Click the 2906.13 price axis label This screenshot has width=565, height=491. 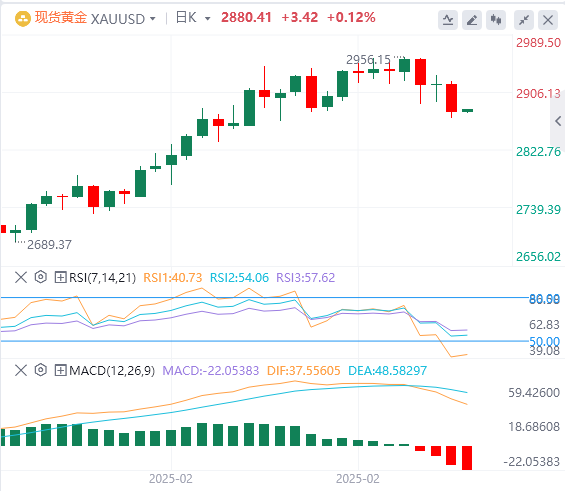[538, 94]
